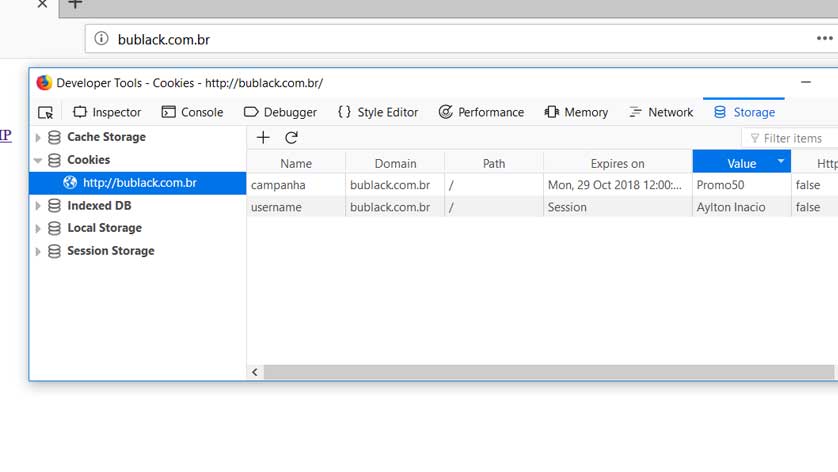Select the Cookies tree item

(89, 160)
